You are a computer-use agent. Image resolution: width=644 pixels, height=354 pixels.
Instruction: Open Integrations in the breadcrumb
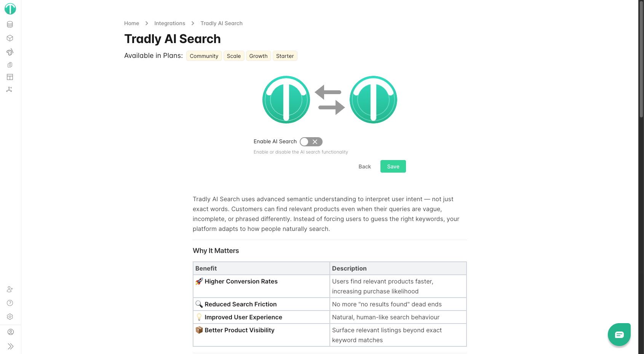[169, 23]
